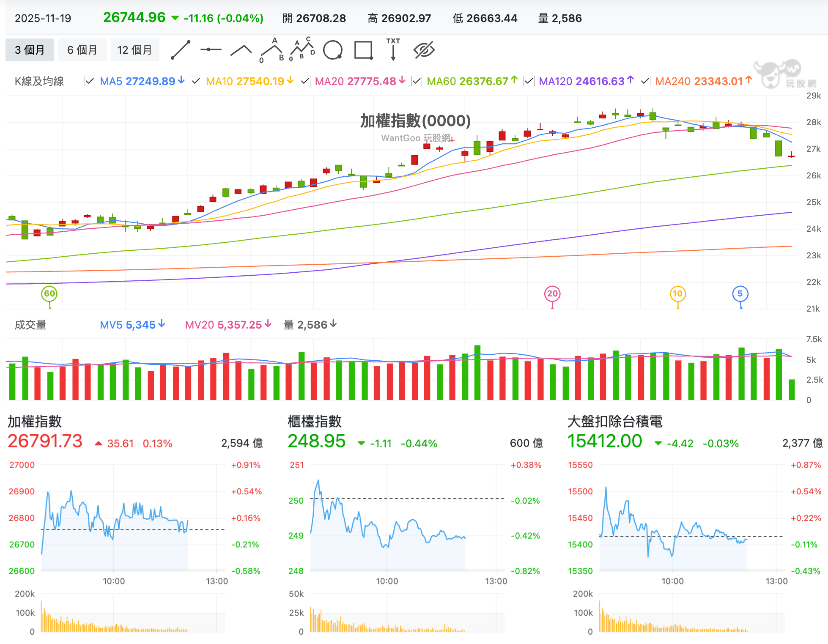Switch to the 6 個月 range tab
Image resolution: width=828 pixels, height=644 pixels.
click(82, 50)
